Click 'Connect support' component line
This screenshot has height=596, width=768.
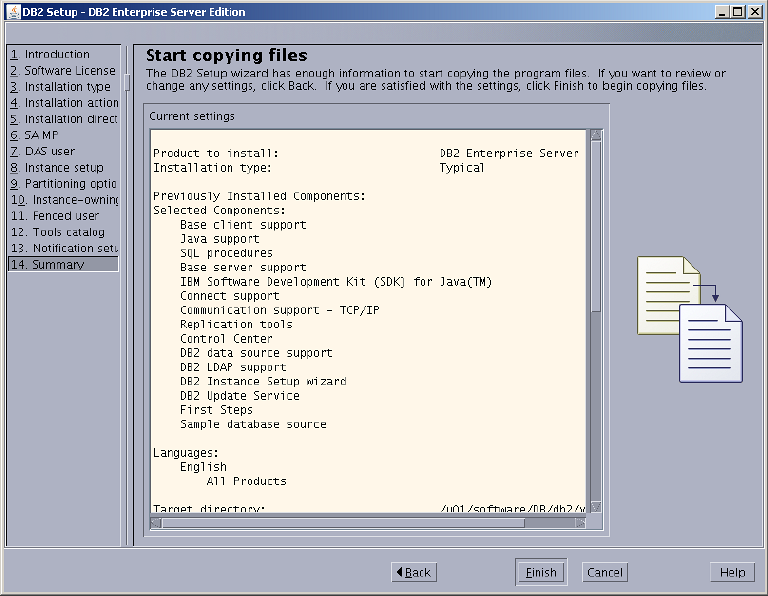(x=229, y=296)
